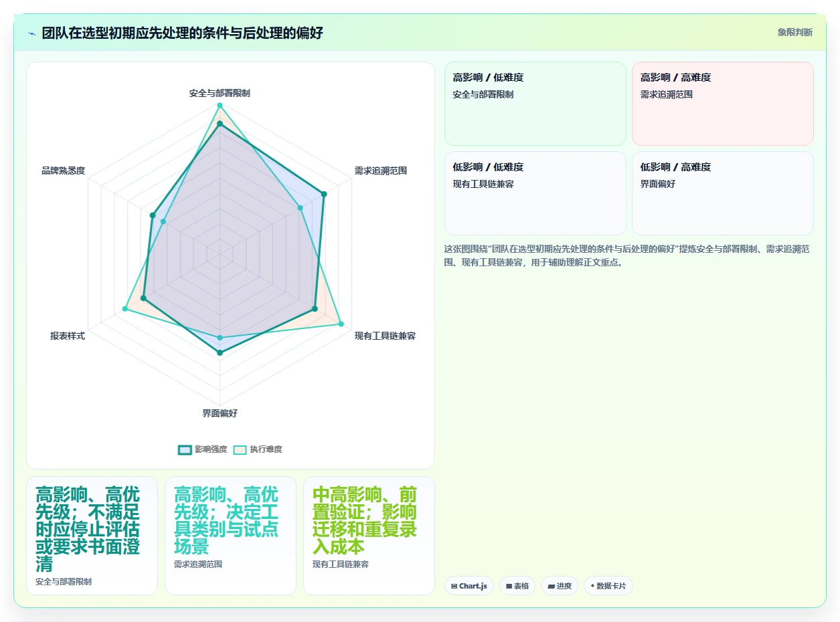The height and width of the screenshot is (622, 840).
Task: Click the 影响强度 data point on 品牌熟悉度 axis
Action: click(153, 215)
